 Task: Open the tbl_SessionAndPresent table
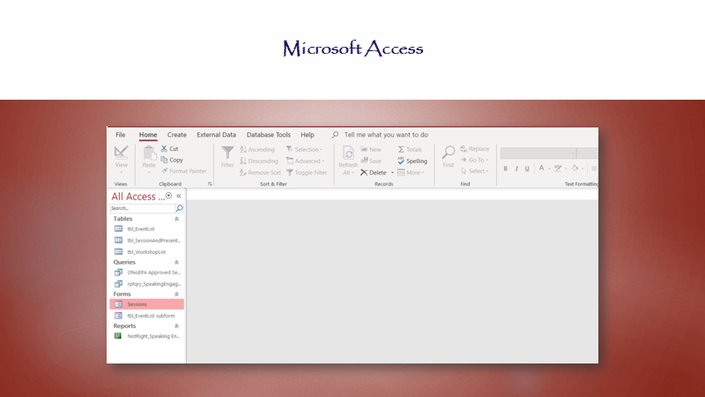click(x=146, y=241)
